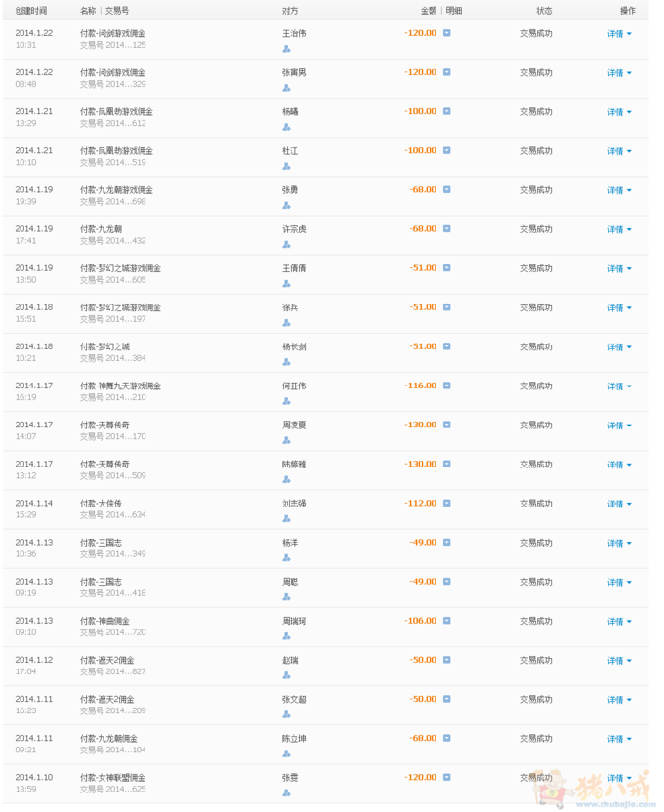This screenshot has height=812, width=664.
Task: Open transaction 付款-九龙朝游戏佣金
Action: point(116,190)
